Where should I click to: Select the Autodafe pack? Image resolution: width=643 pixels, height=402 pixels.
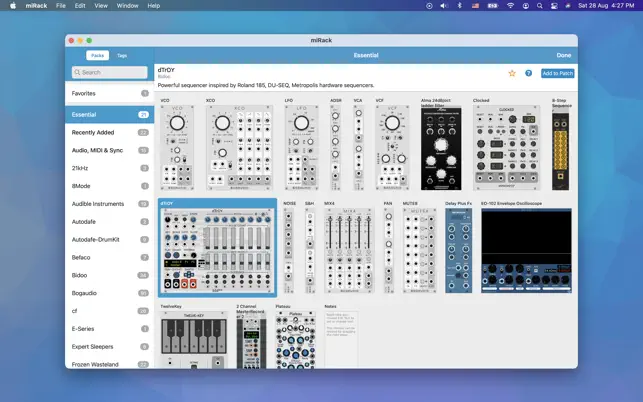[109, 222]
